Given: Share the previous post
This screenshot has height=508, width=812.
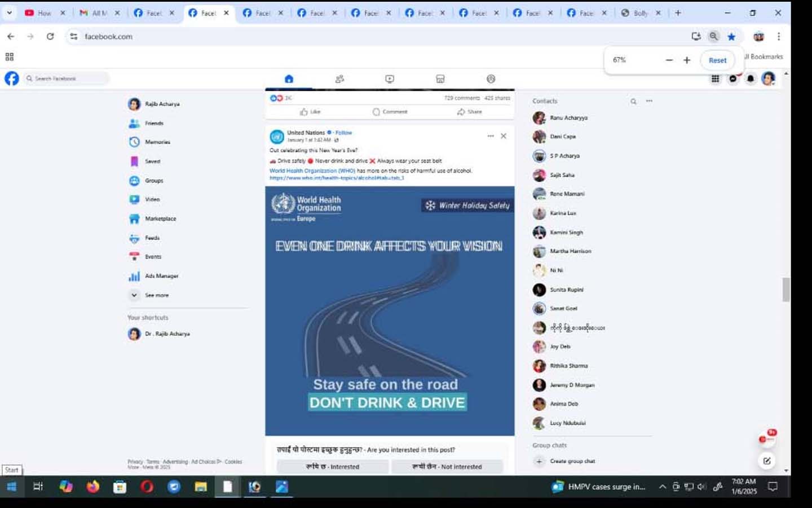Looking at the screenshot, I should [469, 112].
